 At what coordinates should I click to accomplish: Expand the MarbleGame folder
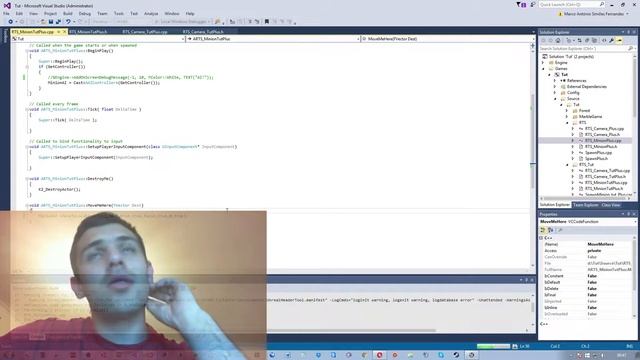[x=567, y=117]
